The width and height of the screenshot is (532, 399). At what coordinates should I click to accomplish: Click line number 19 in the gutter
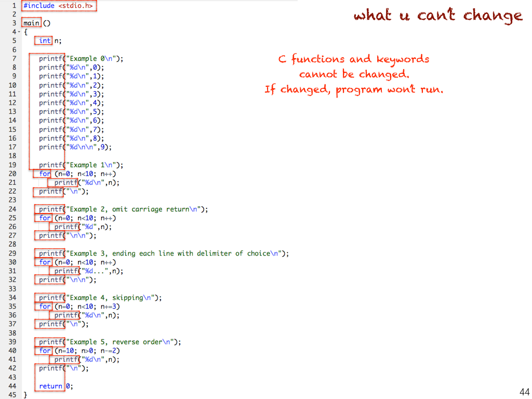point(13,165)
